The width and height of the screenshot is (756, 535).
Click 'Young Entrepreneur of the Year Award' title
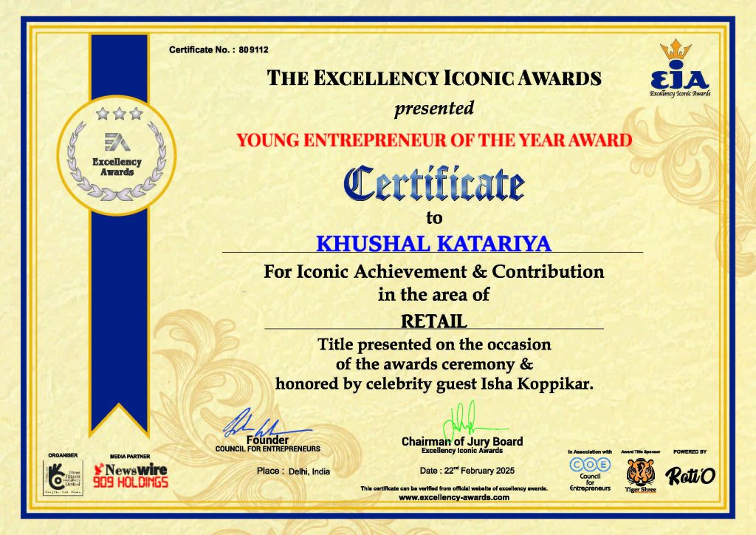(434, 140)
